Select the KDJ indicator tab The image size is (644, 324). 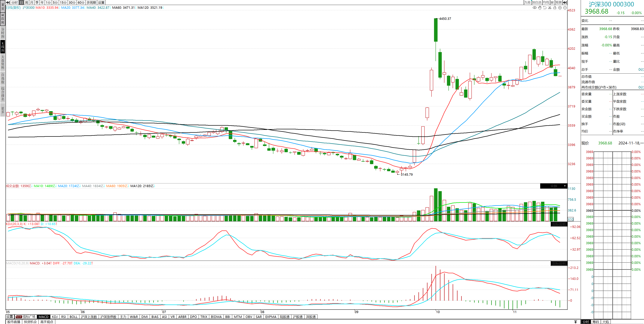click(x=55, y=317)
